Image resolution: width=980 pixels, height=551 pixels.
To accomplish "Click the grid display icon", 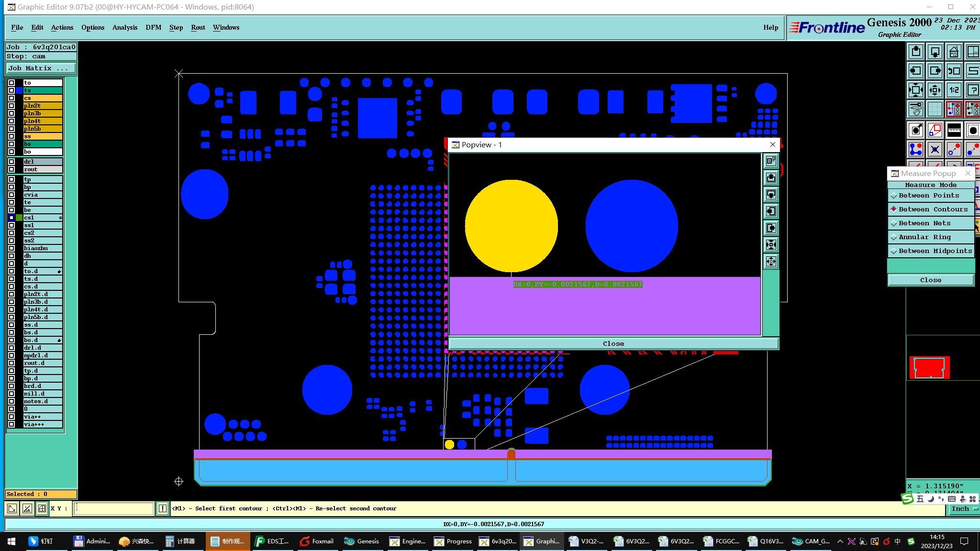I will click(x=935, y=109).
